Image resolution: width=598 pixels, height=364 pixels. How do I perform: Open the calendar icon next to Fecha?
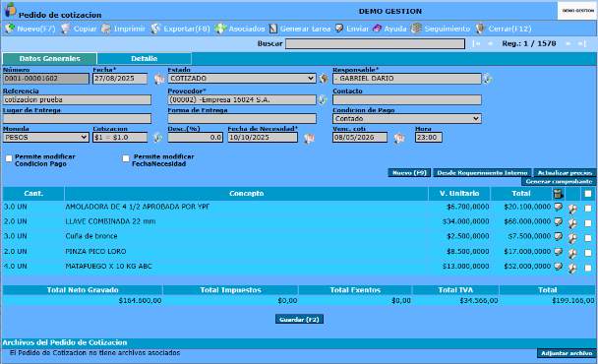click(158, 79)
